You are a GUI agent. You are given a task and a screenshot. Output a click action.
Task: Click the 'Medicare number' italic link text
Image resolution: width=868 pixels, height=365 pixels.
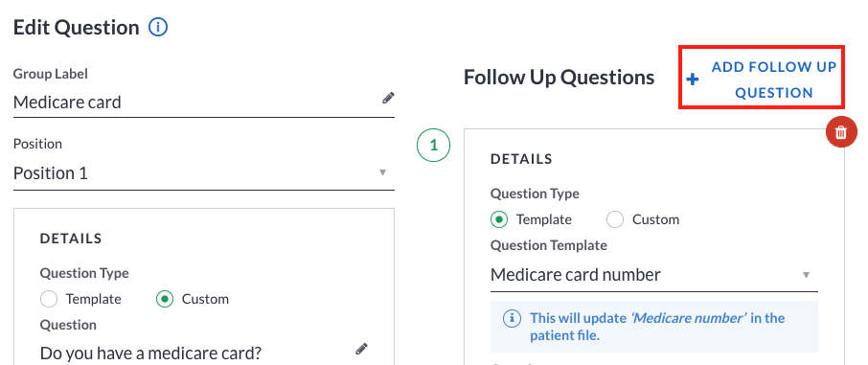[689, 318]
